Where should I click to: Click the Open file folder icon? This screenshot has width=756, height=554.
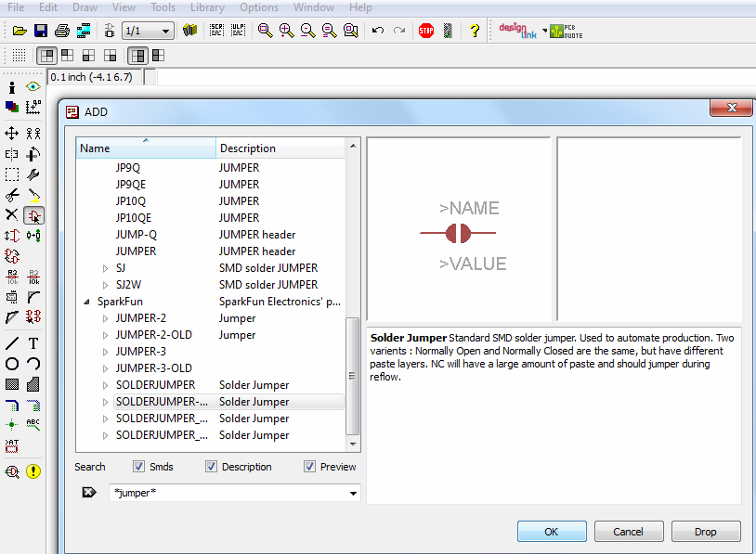(x=19, y=31)
